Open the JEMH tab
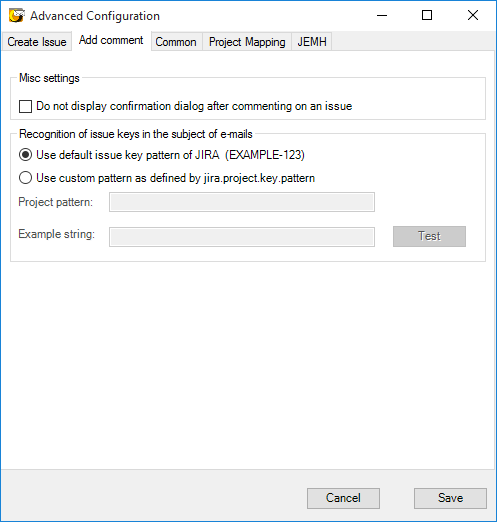 [312, 42]
